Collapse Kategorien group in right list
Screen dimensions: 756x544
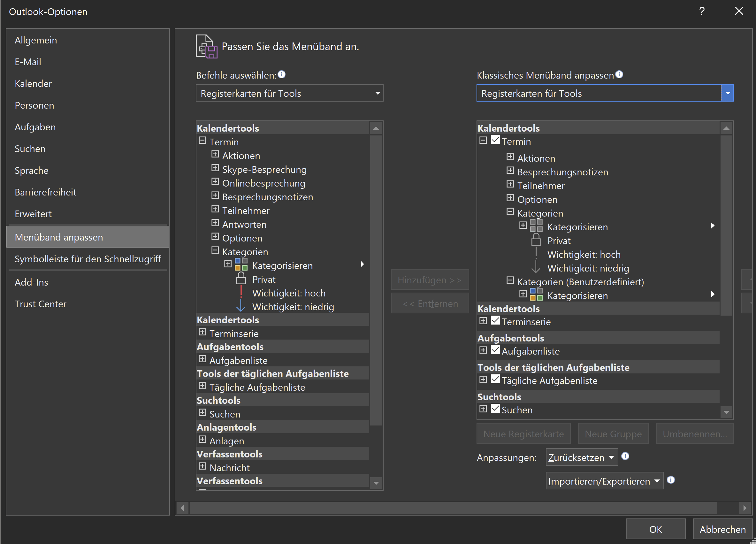(x=510, y=212)
